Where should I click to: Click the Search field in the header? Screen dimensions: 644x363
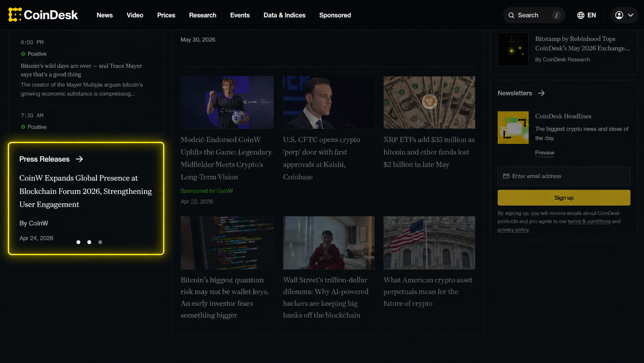[534, 15]
